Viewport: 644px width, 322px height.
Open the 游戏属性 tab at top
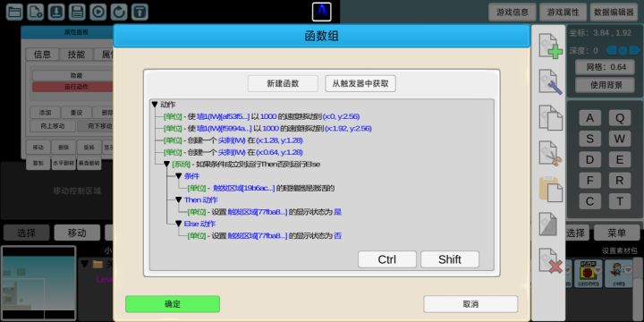[x=563, y=13]
